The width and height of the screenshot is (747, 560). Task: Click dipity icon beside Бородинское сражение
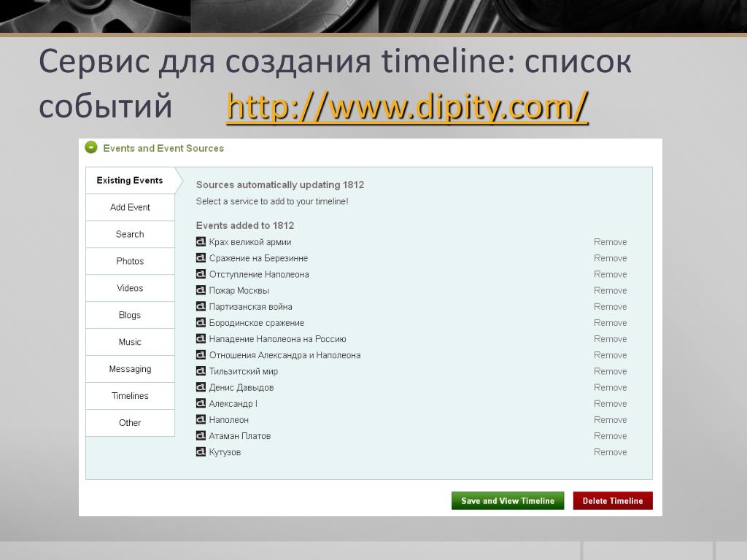pos(201,322)
